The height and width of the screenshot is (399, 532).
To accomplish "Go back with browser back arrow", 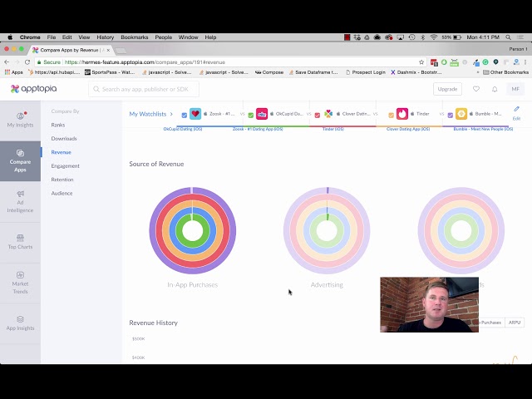I will (x=7, y=62).
